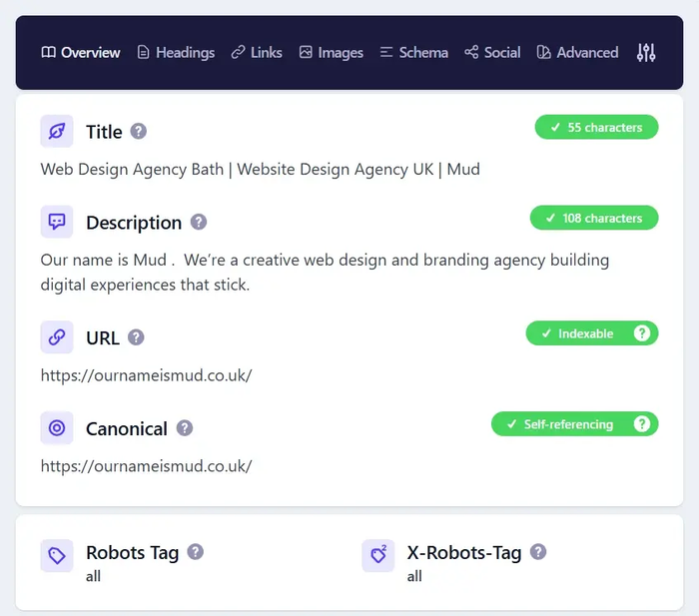
Task: Open the Links tab
Action: [x=257, y=53]
